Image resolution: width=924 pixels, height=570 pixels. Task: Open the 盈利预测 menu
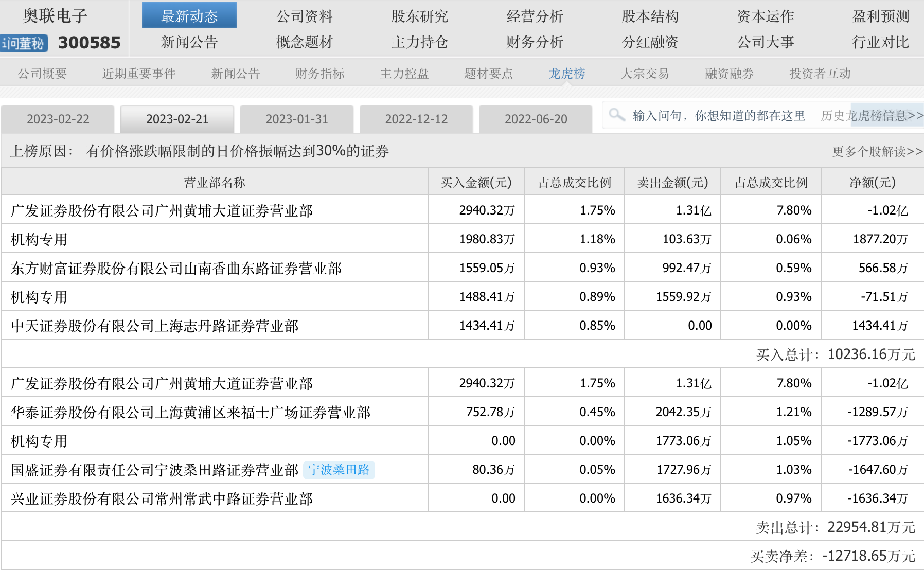tap(881, 16)
